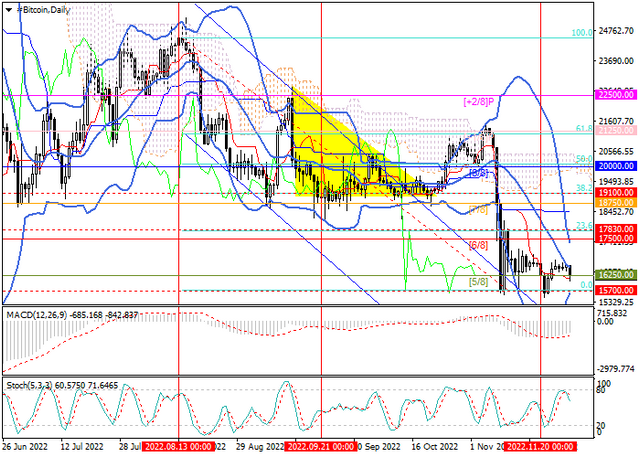Click the 20000.00 blue price label
Viewport: 640px width, 457px height.
click(616, 166)
